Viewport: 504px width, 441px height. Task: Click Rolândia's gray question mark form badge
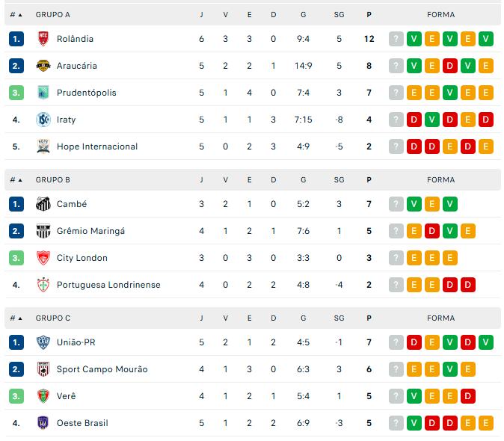[x=396, y=39]
